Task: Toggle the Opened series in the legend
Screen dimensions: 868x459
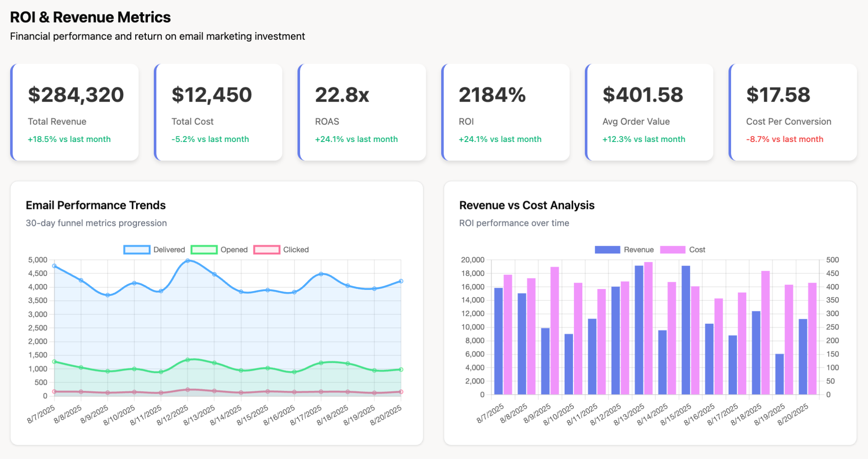Action: 234,250
